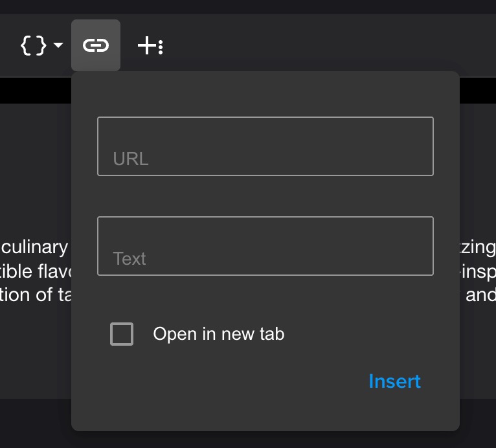Click the "insp" text fragment on the right
This screenshot has height=448, width=496.
[478, 271]
